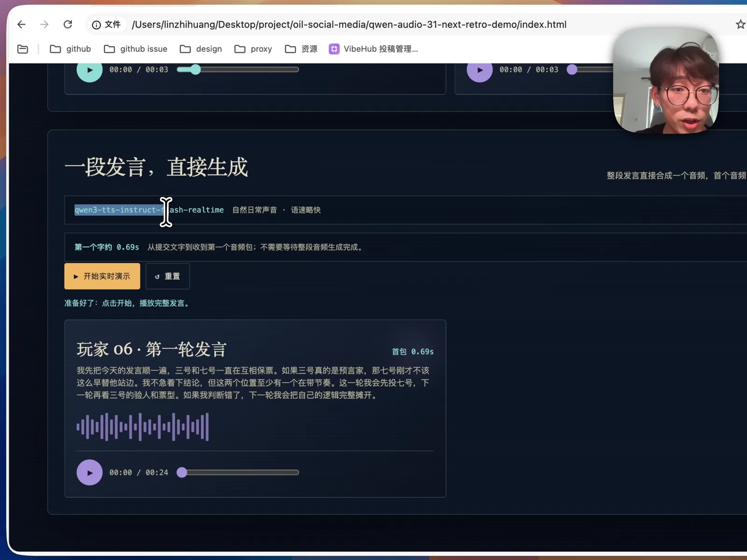747x560 pixels.
Task: Click the 第一个字约 0.69s text
Action: pyautogui.click(x=107, y=247)
